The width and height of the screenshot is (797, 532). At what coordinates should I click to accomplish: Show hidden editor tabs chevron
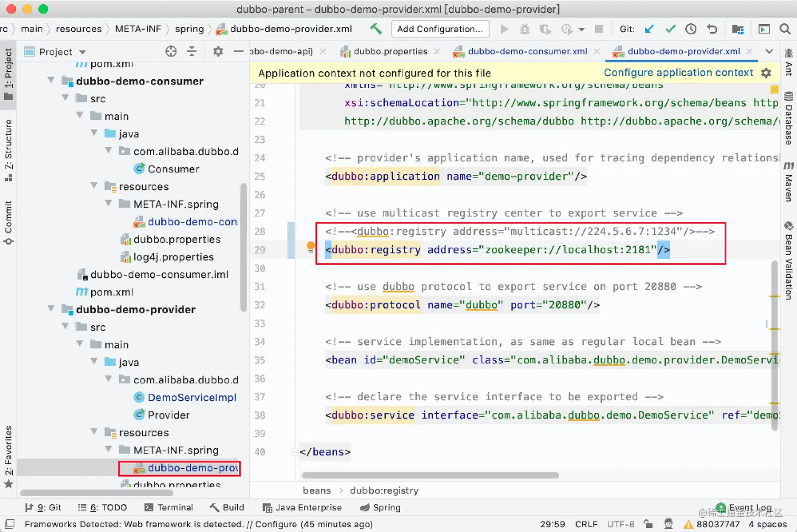pyautogui.click(x=769, y=51)
